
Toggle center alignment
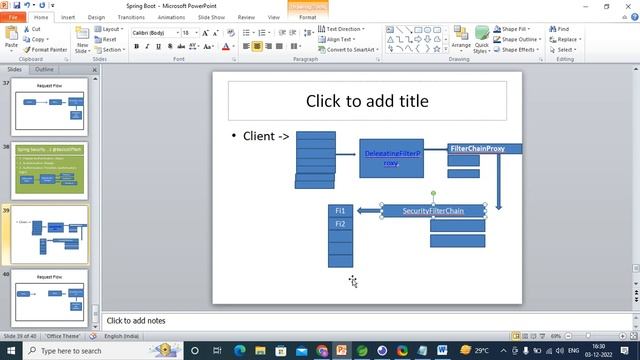pyautogui.click(x=257, y=46)
